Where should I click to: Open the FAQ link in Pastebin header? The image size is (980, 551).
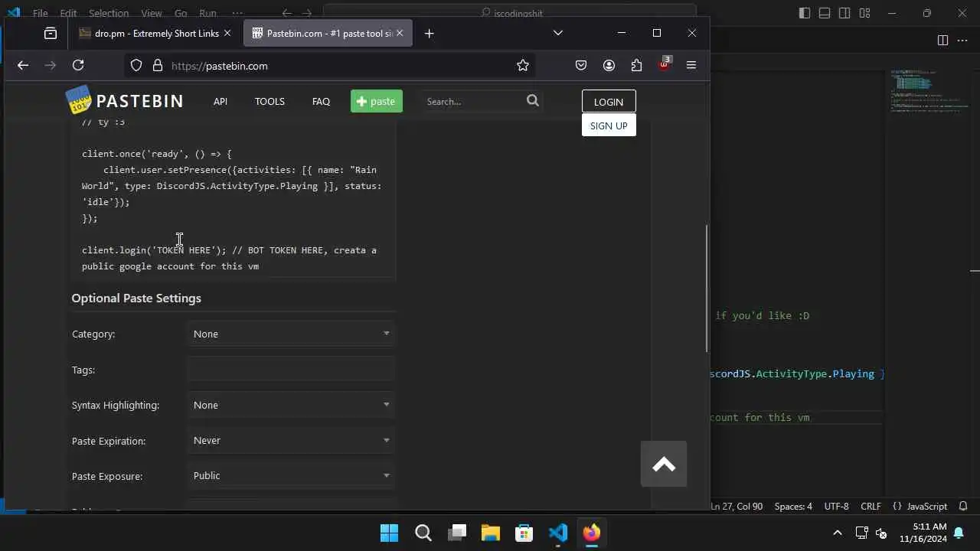pyautogui.click(x=321, y=101)
